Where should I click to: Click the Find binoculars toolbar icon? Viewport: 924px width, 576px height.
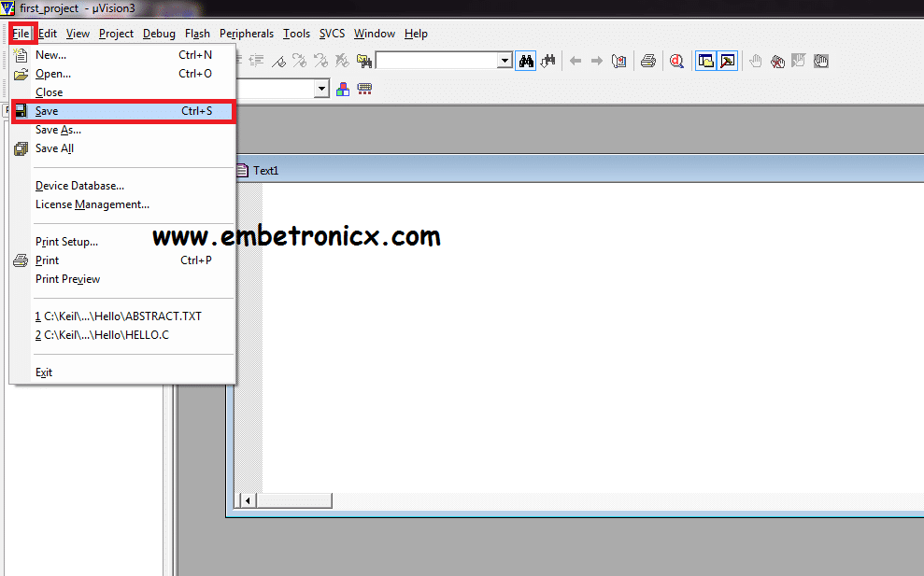(x=526, y=61)
